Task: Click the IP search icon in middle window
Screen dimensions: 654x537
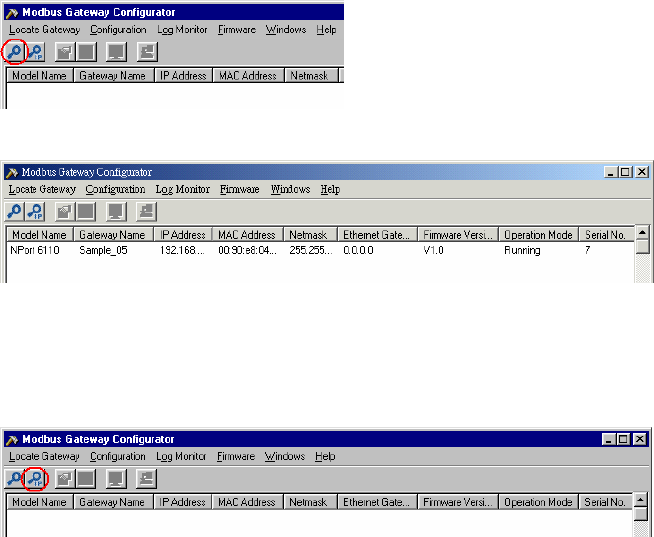Action: pyautogui.click(x=35, y=212)
